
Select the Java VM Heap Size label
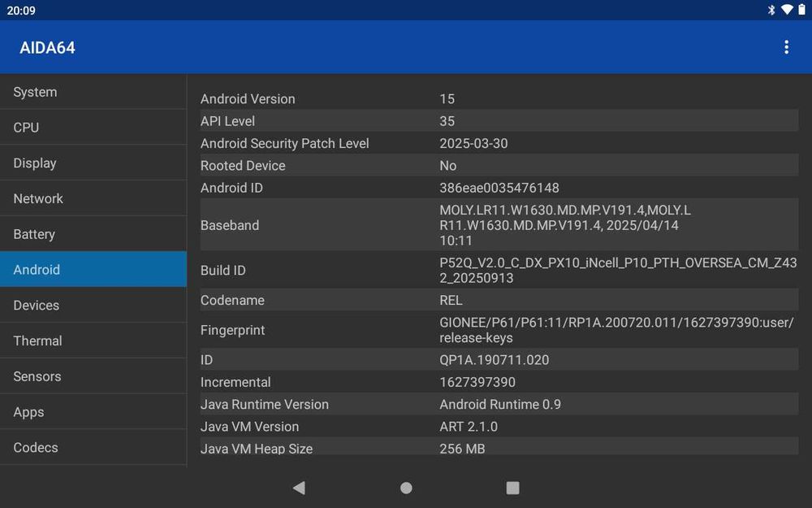[x=257, y=449]
